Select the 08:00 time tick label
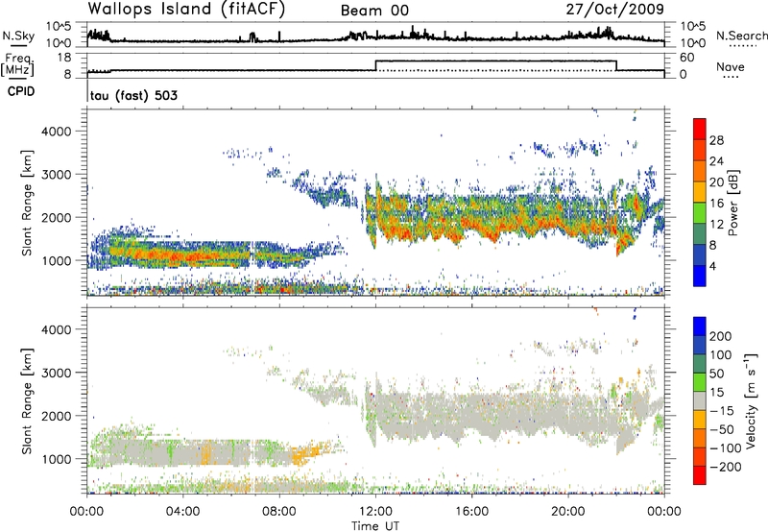 point(279,512)
